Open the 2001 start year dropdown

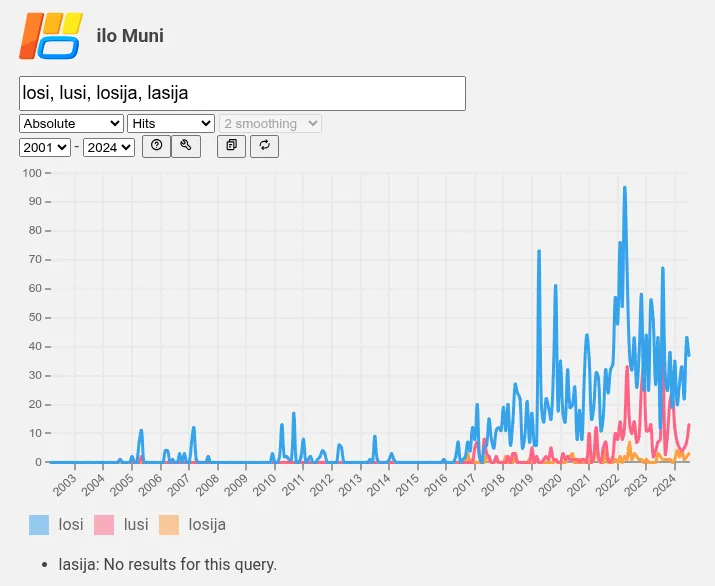(45, 147)
